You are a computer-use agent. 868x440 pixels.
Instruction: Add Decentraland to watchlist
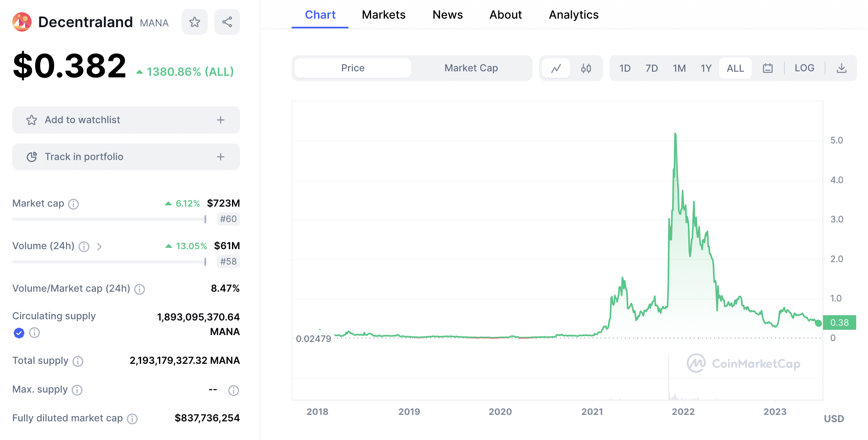[x=126, y=120]
